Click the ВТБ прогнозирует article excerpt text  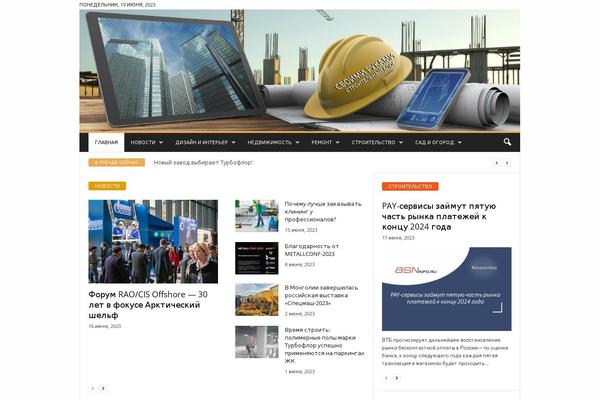pos(445,352)
